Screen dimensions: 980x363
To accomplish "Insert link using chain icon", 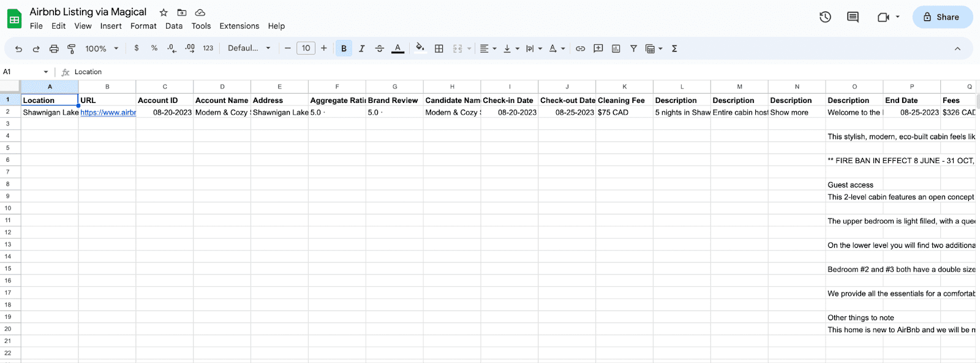I will click(x=580, y=48).
